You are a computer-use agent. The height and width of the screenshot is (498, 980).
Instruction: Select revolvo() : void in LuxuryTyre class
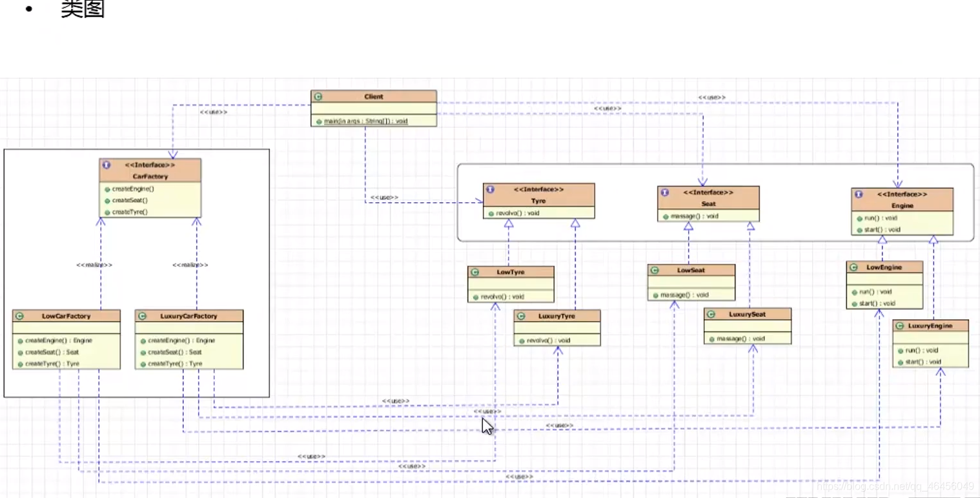(x=549, y=340)
